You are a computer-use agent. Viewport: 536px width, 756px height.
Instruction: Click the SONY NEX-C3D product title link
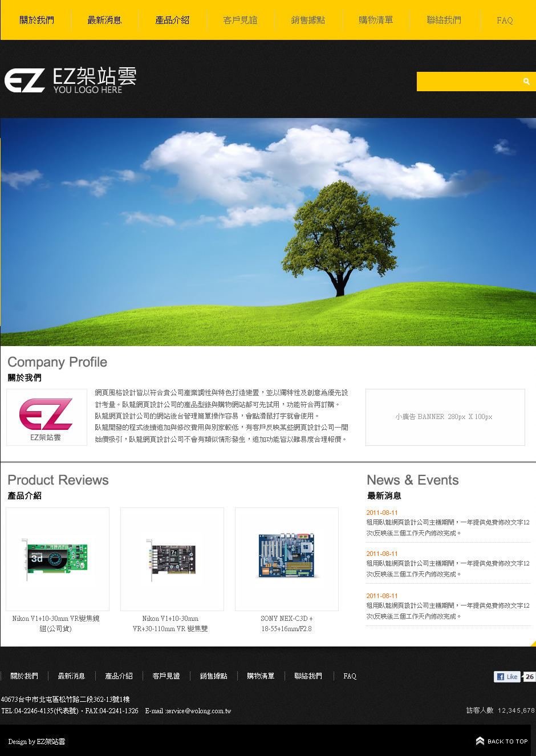tap(286, 623)
